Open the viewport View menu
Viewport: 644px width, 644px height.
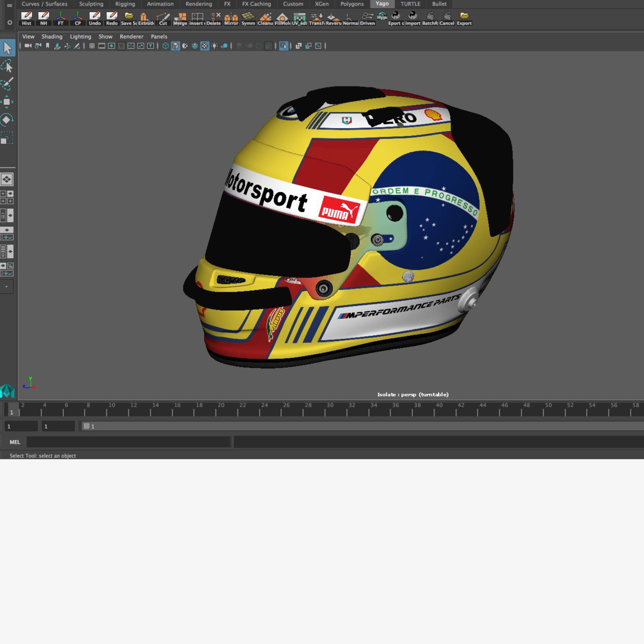(28, 36)
